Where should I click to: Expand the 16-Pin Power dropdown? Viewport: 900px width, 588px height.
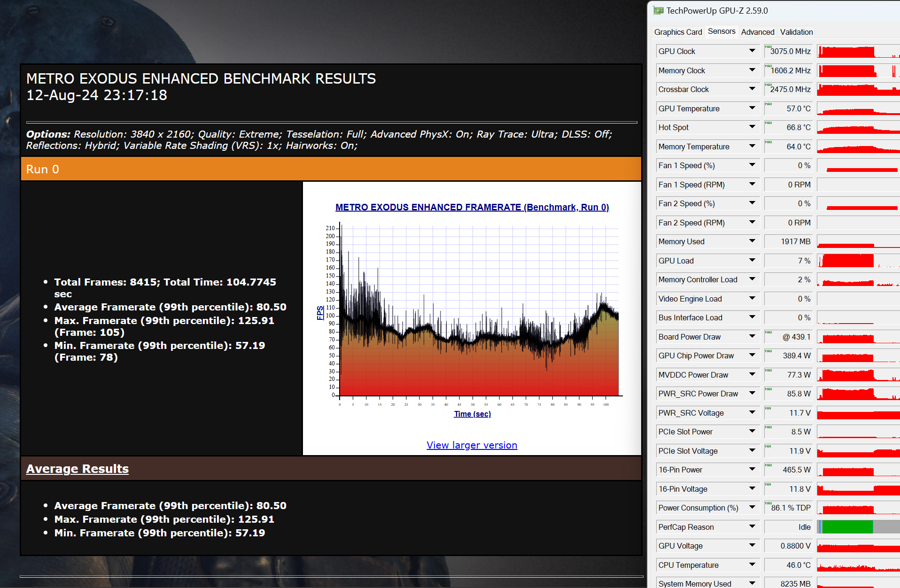pos(752,470)
